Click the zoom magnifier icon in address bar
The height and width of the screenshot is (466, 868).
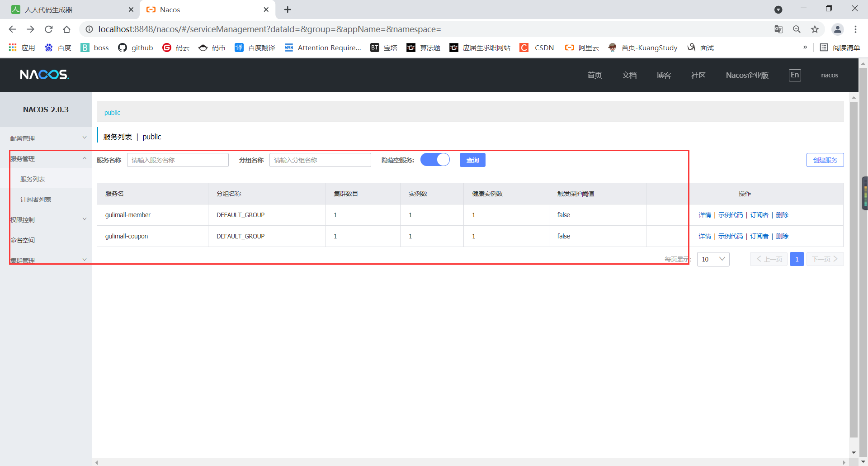click(797, 29)
